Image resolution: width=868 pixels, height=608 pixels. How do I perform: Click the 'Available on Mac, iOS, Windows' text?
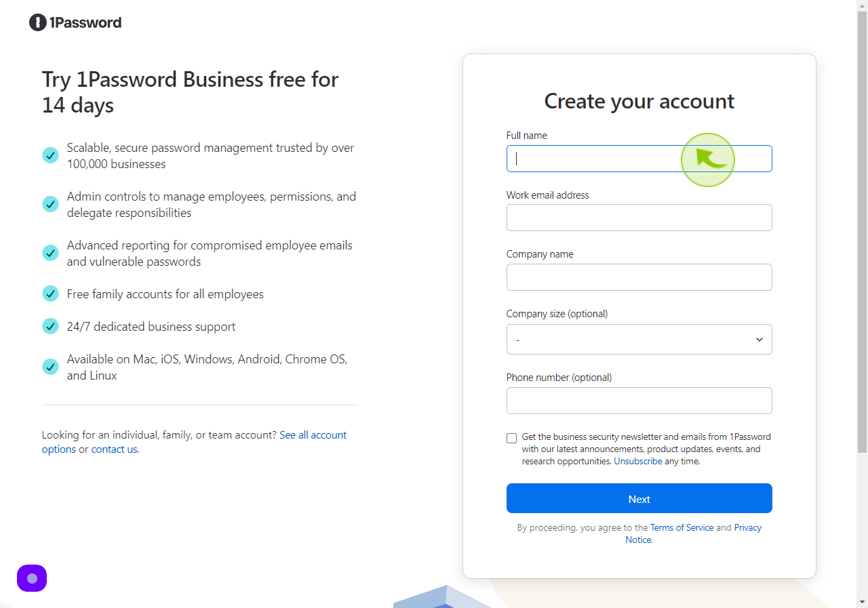pyautogui.click(x=208, y=367)
